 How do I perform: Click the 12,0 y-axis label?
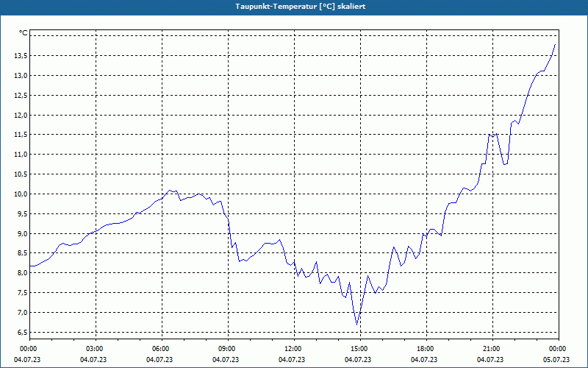click(x=21, y=116)
